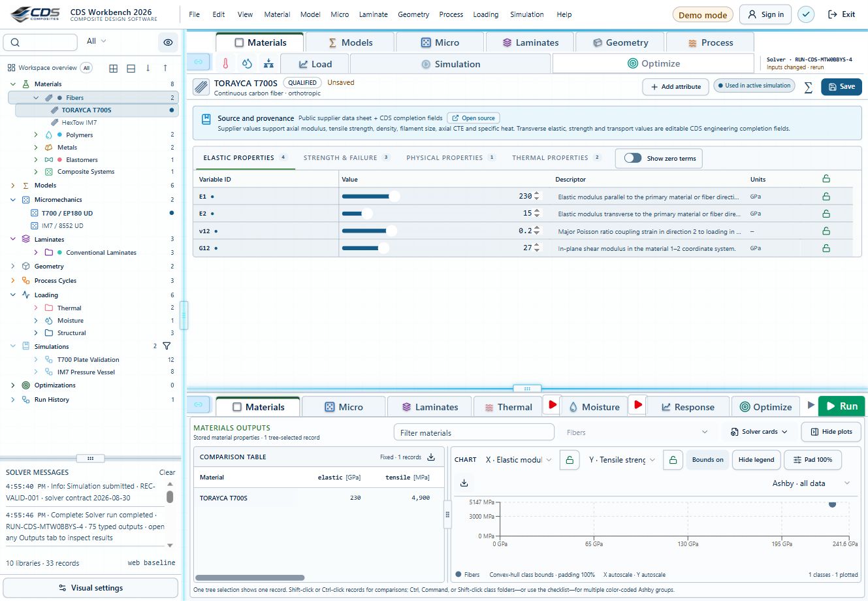Toggle the Y axis lock button
Image resolution: width=868 pixels, height=601 pixels.
673,460
